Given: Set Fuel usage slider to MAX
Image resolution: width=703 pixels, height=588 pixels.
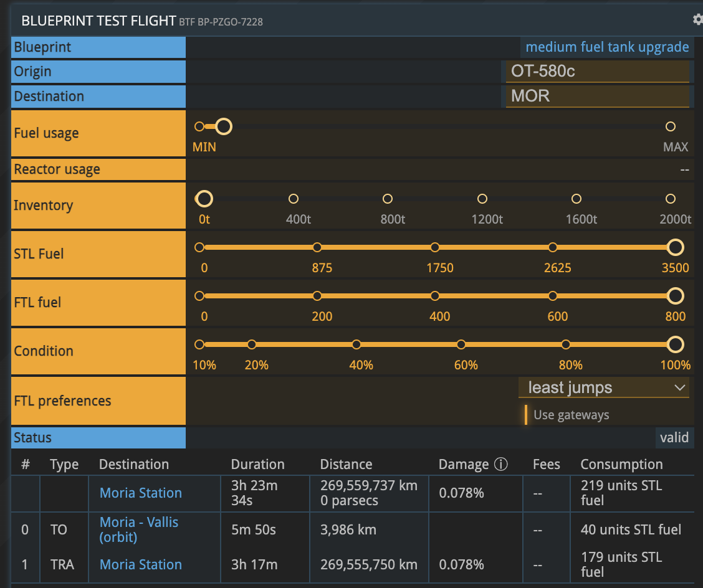Looking at the screenshot, I should (671, 126).
